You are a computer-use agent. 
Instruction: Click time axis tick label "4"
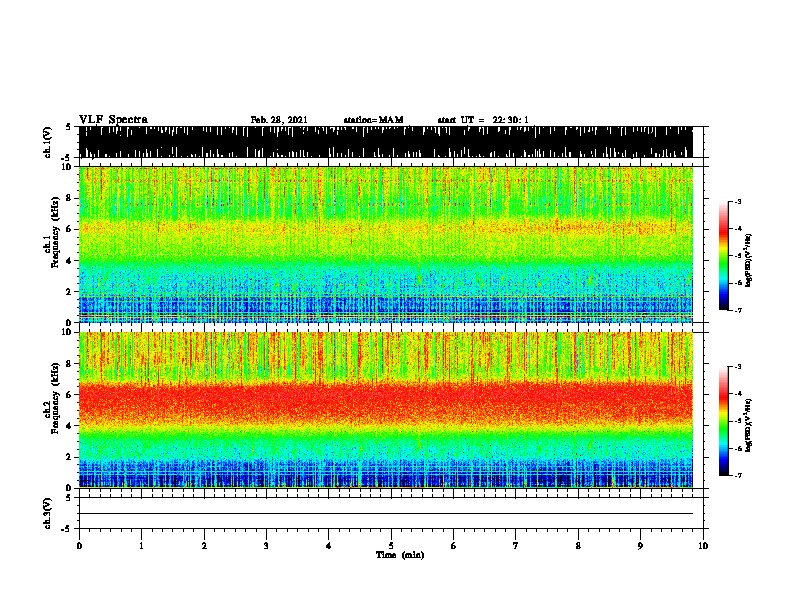(328, 546)
